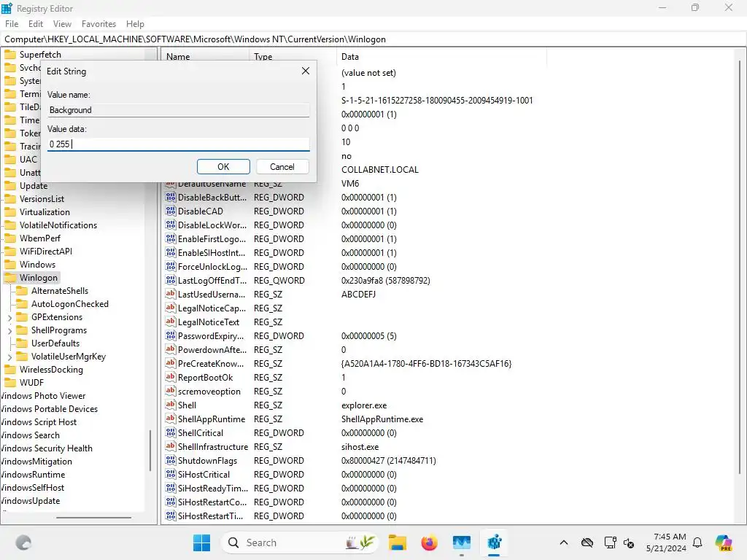Select the Winlogon folder icon

(10, 278)
